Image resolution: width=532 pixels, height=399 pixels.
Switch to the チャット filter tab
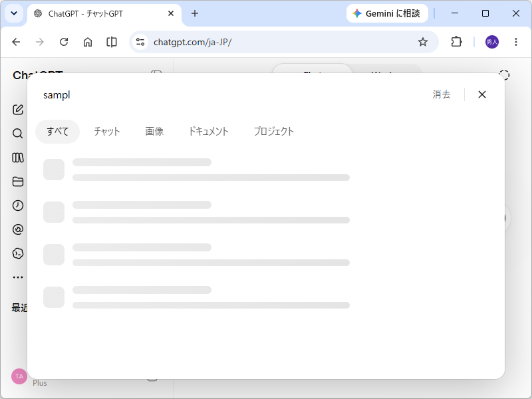point(107,131)
